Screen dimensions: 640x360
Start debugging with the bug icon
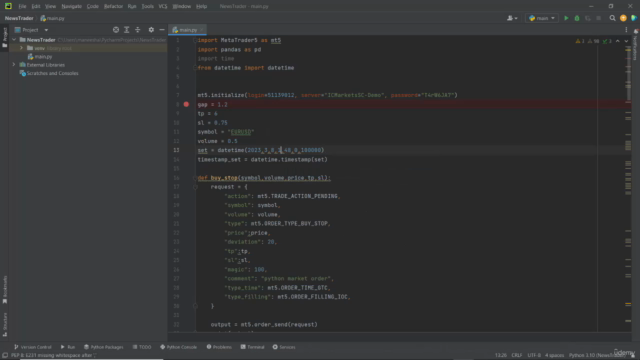click(x=577, y=18)
